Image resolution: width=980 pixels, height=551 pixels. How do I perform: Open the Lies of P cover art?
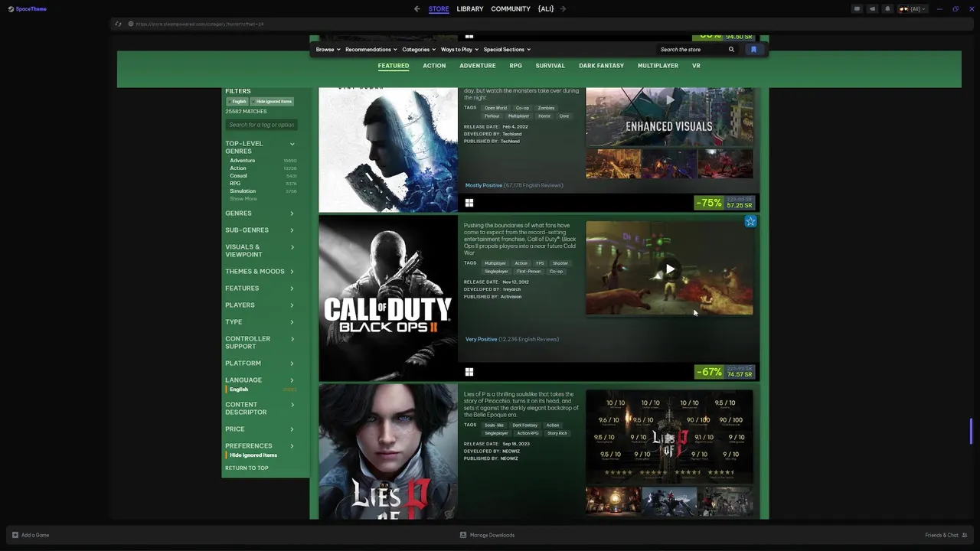[x=388, y=452]
